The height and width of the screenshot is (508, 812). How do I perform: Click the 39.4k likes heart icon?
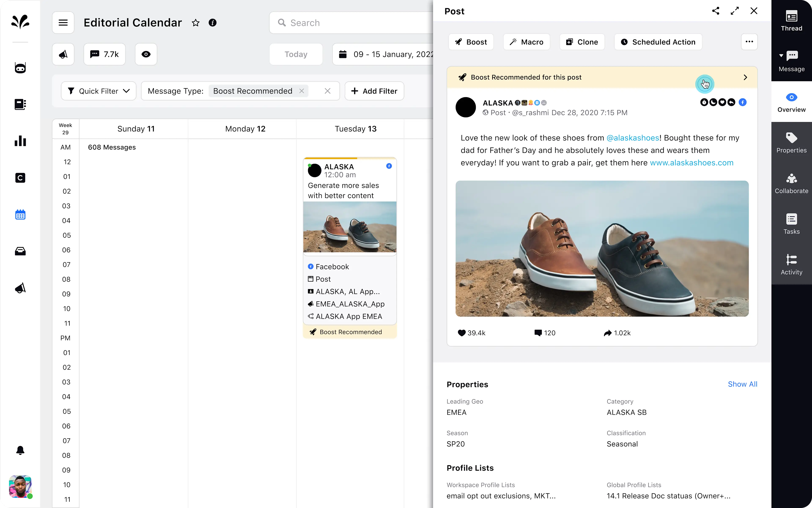pos(462,333)
